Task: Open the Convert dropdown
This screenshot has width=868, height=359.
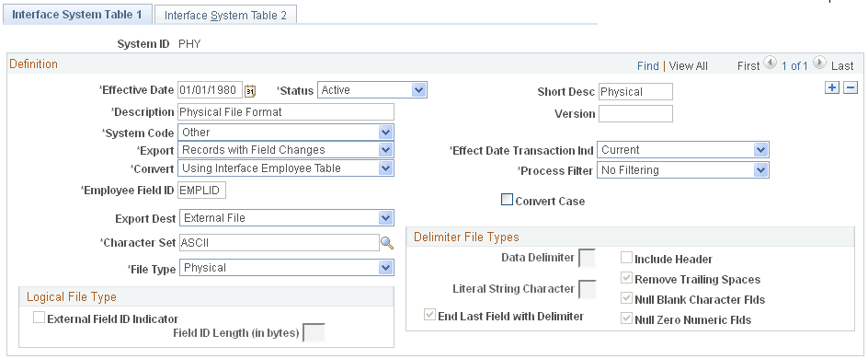Action: tap(286, 168)
